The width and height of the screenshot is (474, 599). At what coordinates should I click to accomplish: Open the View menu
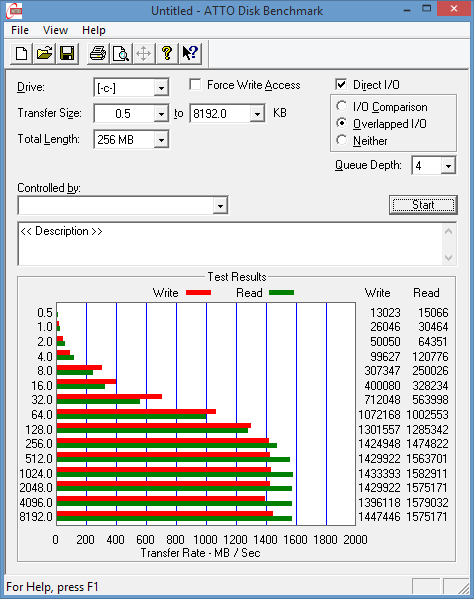pyautogui.click(x=55, y=30)
